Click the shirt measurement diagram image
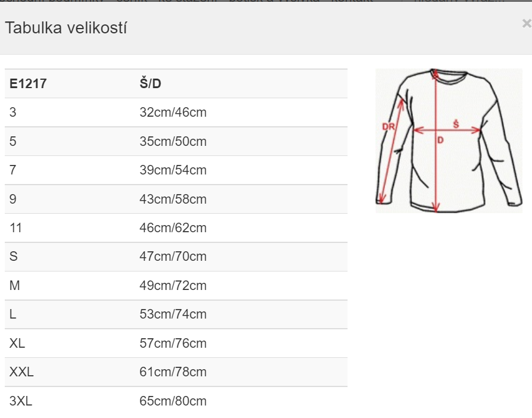 point(448,141)
